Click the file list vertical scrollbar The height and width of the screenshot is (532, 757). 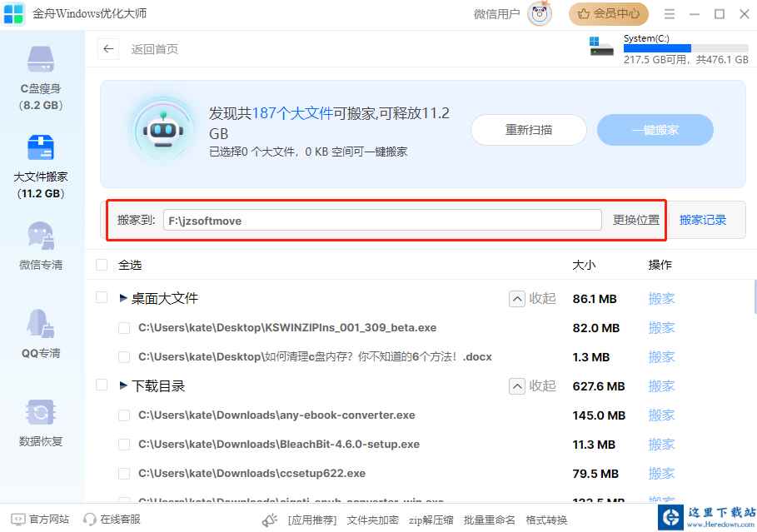(x=755, y=296)
